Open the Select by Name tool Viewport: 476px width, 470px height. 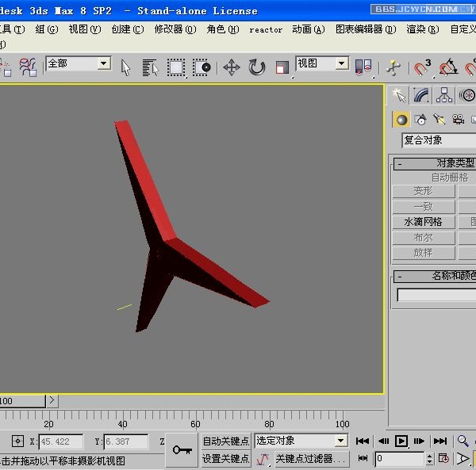coord(151,67)
